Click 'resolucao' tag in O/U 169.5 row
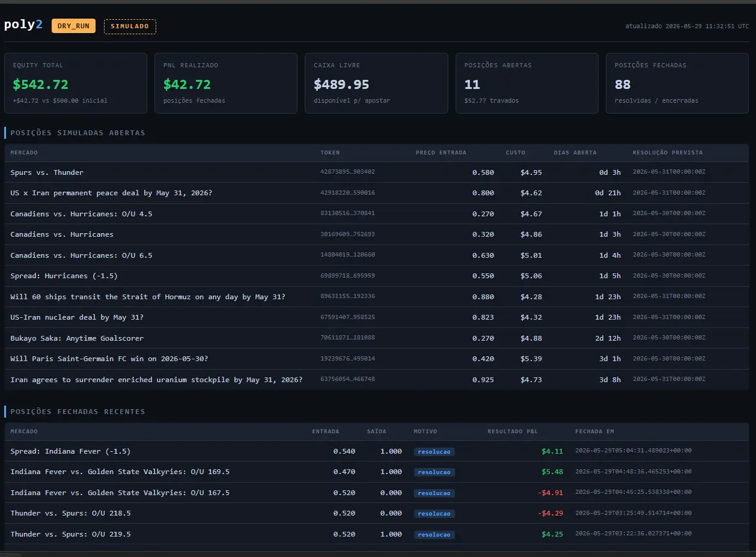756x557 pixels. pos(434,472)
